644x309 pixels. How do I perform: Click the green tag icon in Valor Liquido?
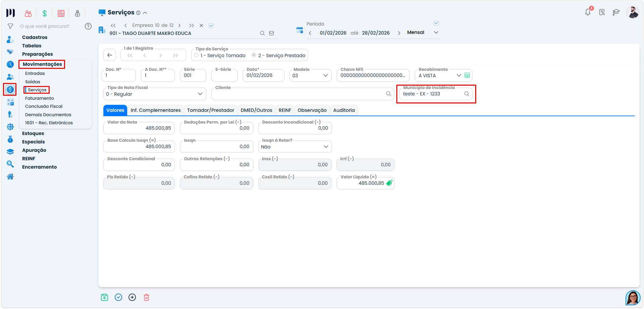(389, 183)
